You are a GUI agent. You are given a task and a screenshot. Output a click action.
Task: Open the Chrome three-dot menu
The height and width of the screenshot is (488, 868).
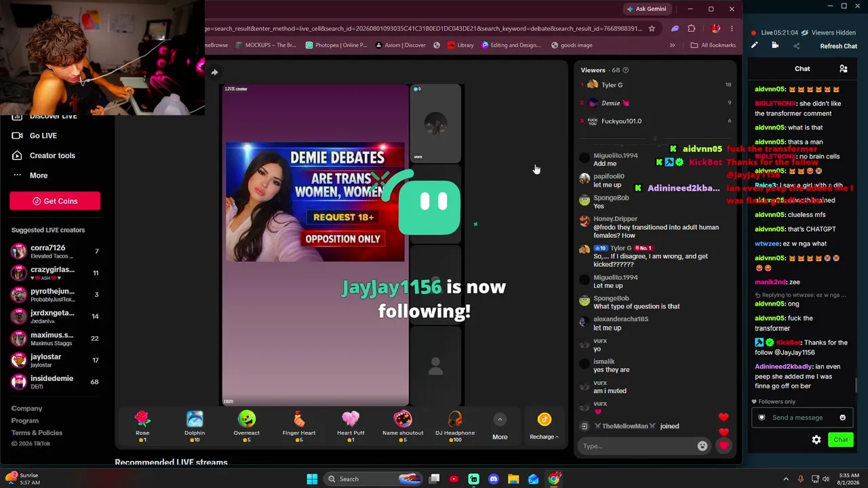click(x=732, y=28)
